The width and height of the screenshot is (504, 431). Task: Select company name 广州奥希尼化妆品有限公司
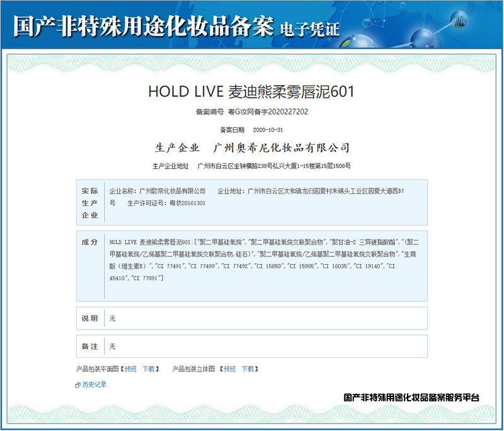click(x=281, y=148)
